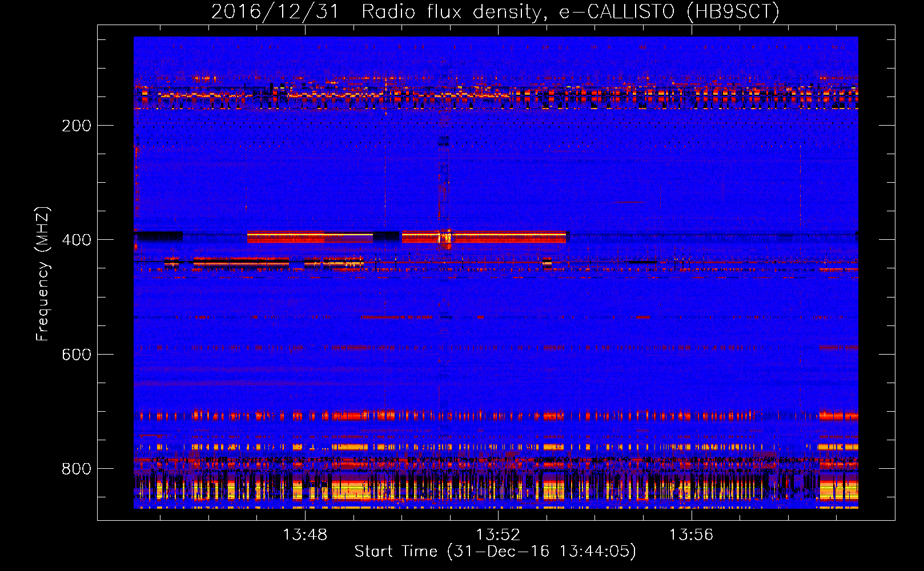Click the 800 frequency tick label
The width and height of the screenshot is (924, 571).
pos(76,469)
